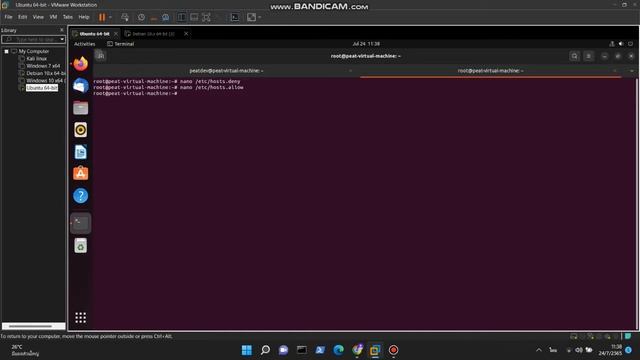
Task: Select Debian 10.x 64-bit in the library
Action: 46,73
